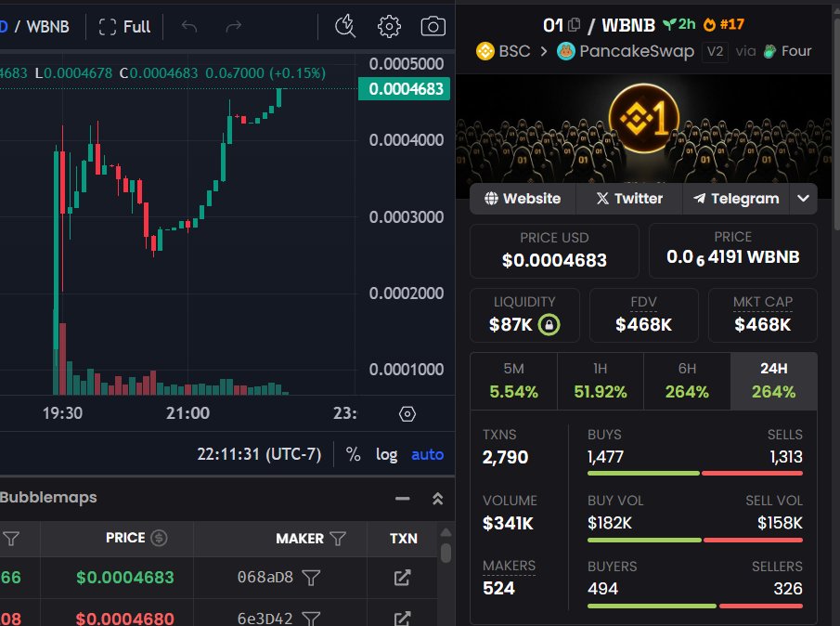
Task: Click the trades table scrollbar
Action: coord(446,554)
